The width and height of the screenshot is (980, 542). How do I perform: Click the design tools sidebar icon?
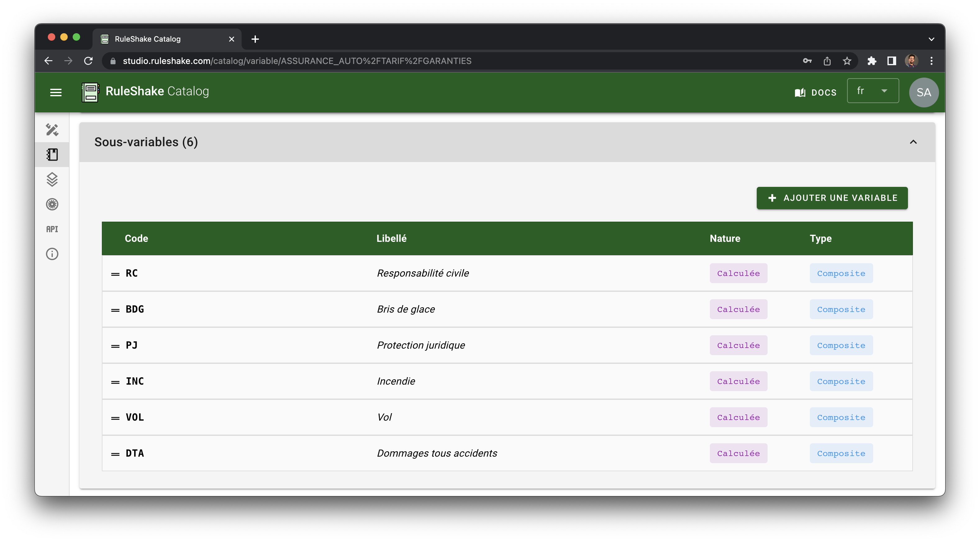coord(52,130)
